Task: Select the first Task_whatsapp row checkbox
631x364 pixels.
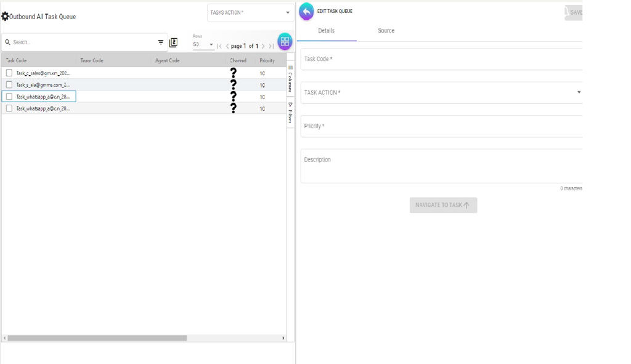Action: pos(9,97)
